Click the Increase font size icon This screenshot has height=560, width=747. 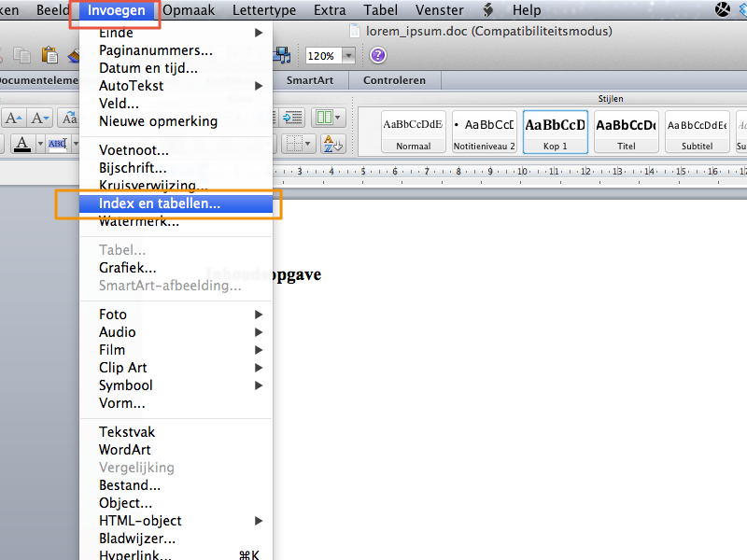coord(14,118)
